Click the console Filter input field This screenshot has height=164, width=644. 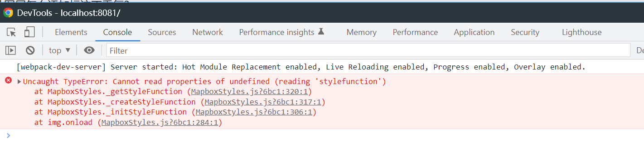point(368,50)
